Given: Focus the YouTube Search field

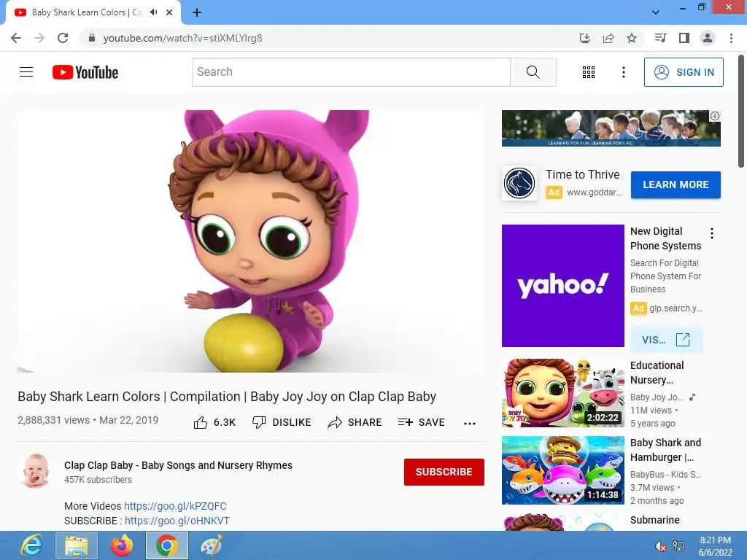Looking at the screenshot, I should [351, 72].
